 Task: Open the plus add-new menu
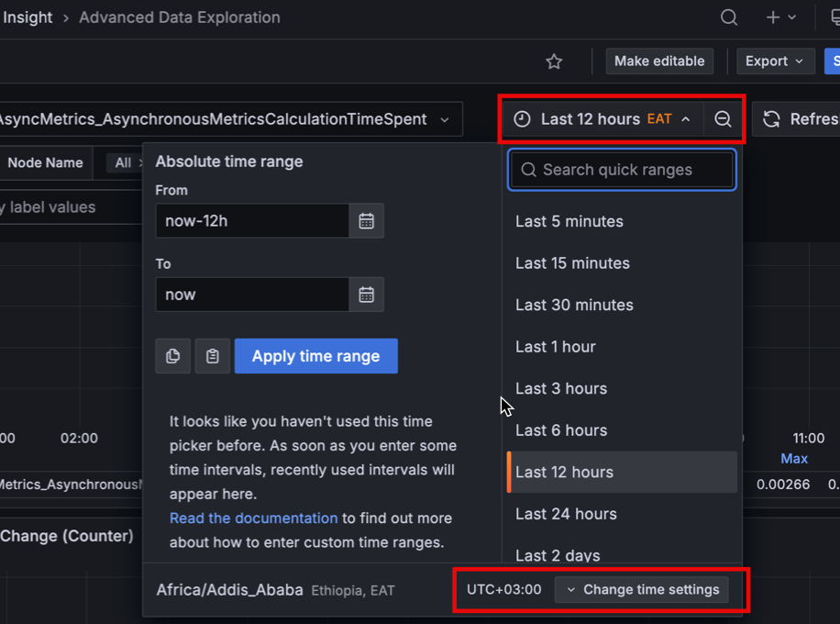[780, 17]
